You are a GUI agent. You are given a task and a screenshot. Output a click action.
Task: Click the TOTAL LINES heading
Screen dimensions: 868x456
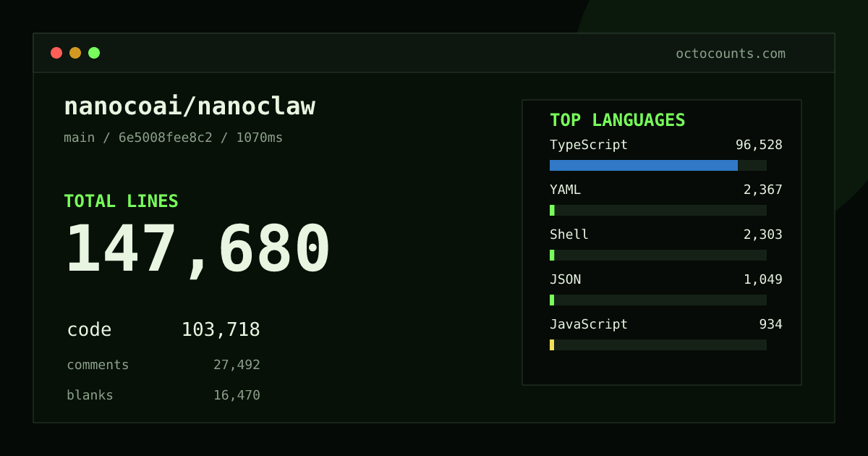(x=121, y=201)
